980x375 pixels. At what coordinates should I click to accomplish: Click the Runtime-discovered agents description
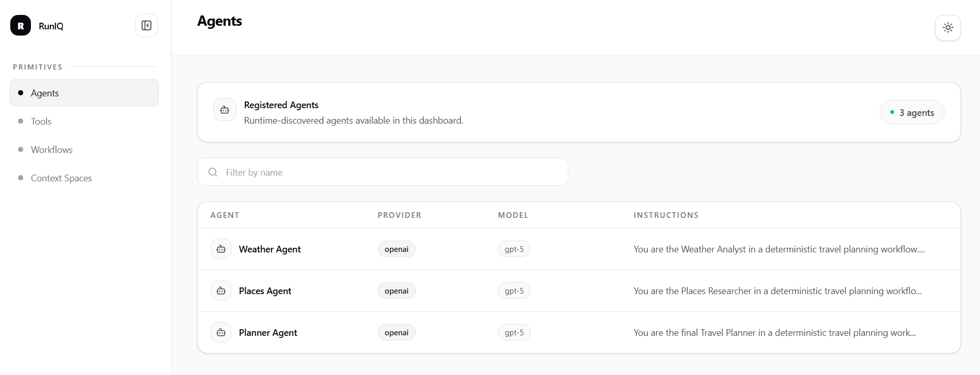[353, 120]
